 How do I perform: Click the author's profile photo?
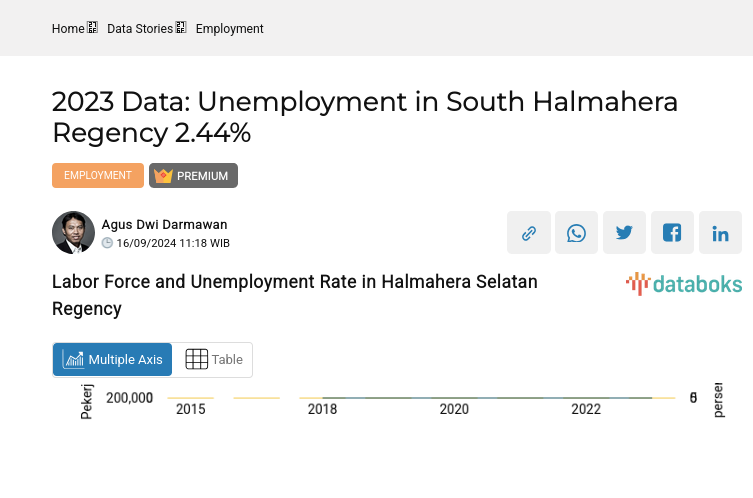pyautogui.click(x=73, y=233)
